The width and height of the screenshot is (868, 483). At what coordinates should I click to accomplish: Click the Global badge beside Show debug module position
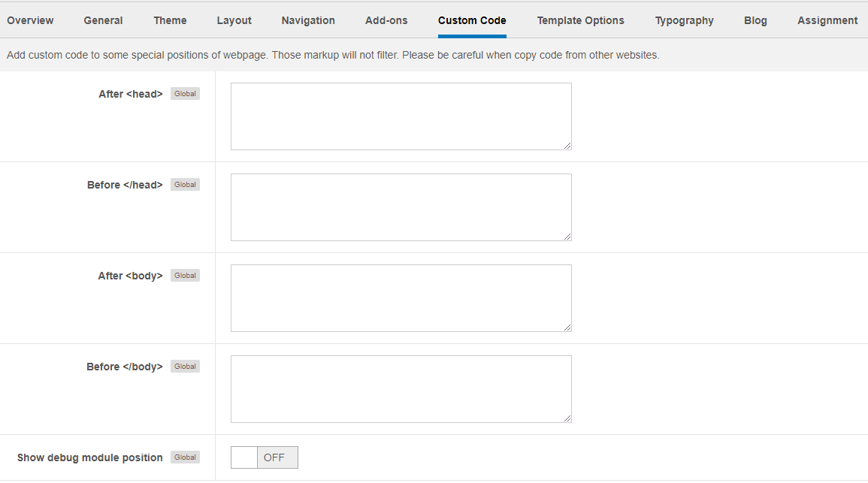coord(185,457)
